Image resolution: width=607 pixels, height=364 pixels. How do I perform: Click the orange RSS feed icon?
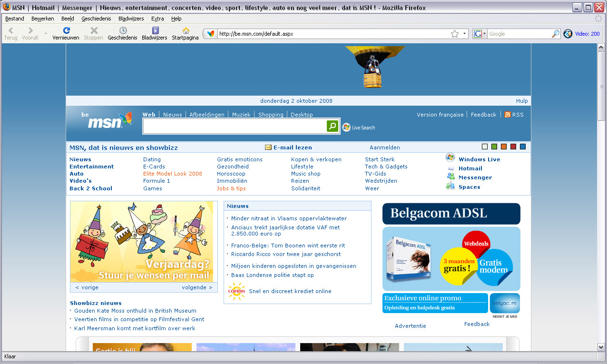(x=507, y=115)
